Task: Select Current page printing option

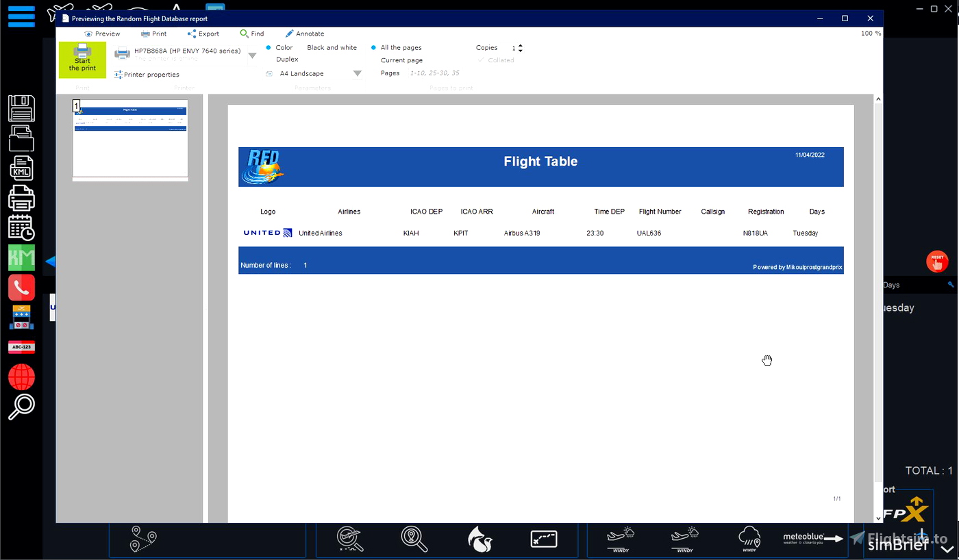Action: click(401, 60)
